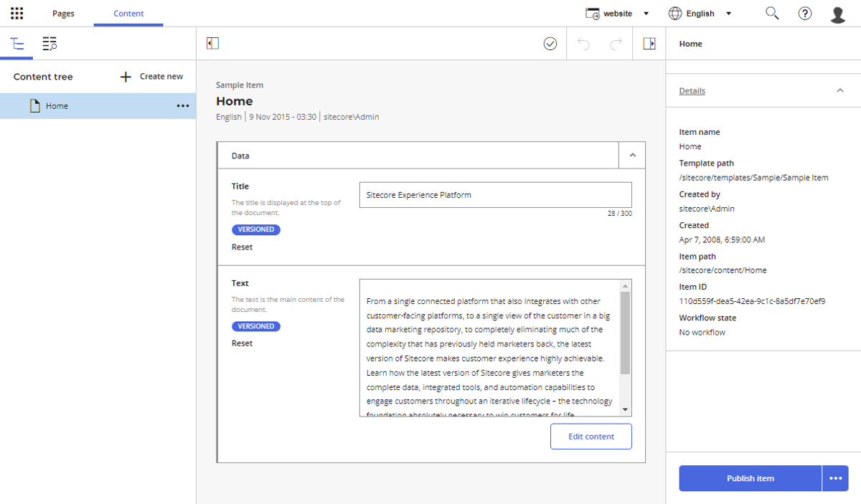Click the VERSIONED badge under Title
The height and width of the screenshot is (504, 861).
[x=255, y=229]
